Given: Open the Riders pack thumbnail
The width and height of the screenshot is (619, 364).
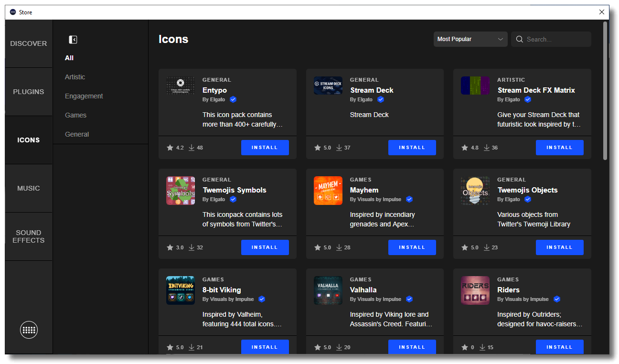Looking at the screenshot, I should coord(475,290).
